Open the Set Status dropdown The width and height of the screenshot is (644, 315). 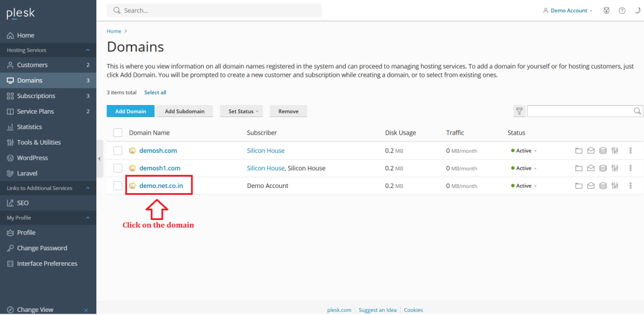pyautogui.click(x=243, y=111)
